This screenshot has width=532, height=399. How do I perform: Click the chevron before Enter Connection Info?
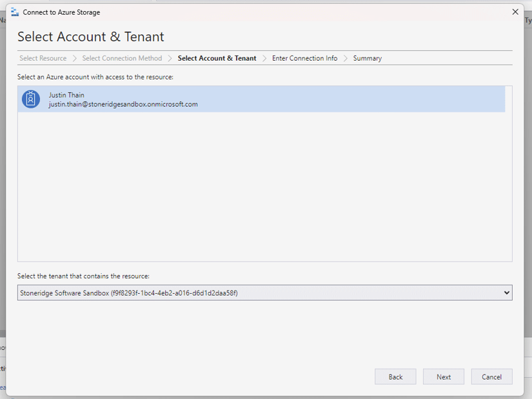tap(264, 58)
